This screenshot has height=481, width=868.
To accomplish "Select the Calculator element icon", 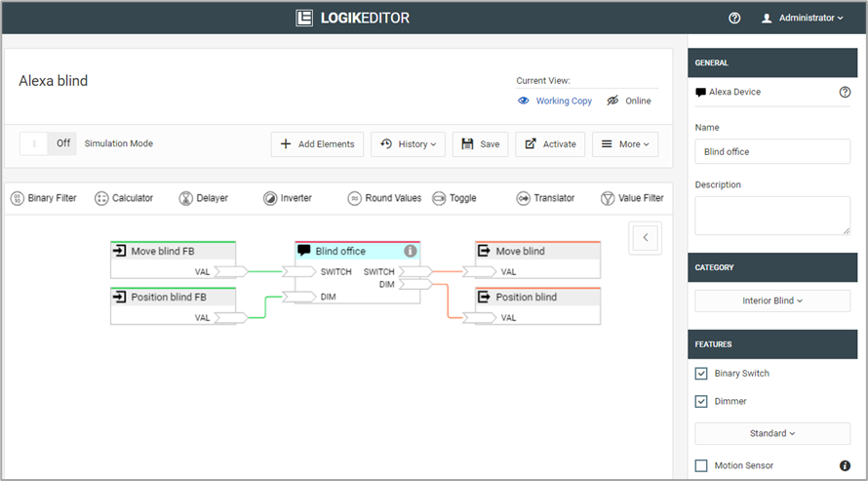I will click(x=101, y=198).
